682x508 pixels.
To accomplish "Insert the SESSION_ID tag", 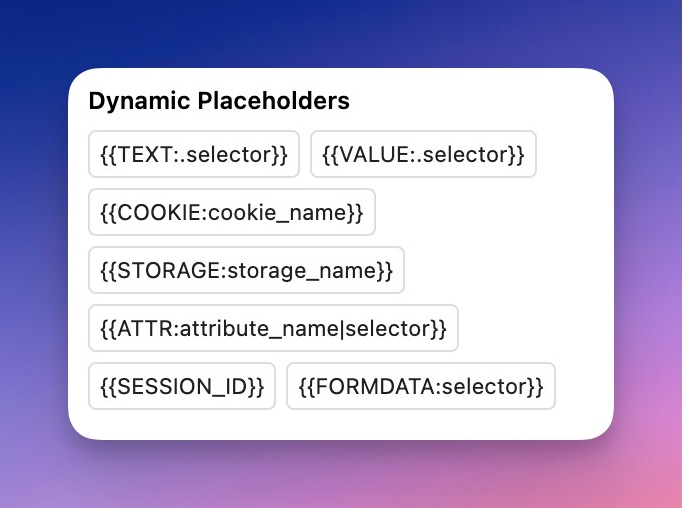I will tap(182, 386).
